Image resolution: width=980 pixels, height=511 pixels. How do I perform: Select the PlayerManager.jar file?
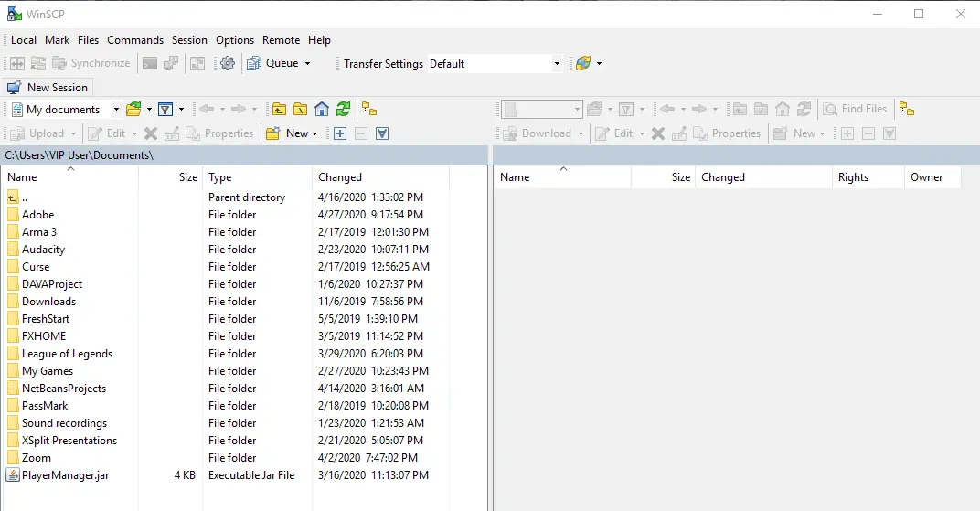point(65,475)
